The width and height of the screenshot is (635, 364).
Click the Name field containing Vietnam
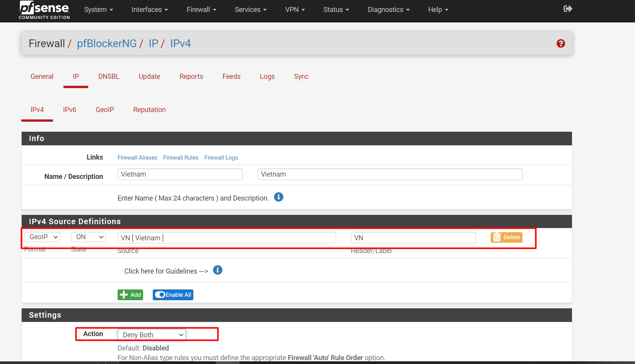coord(180,174)
